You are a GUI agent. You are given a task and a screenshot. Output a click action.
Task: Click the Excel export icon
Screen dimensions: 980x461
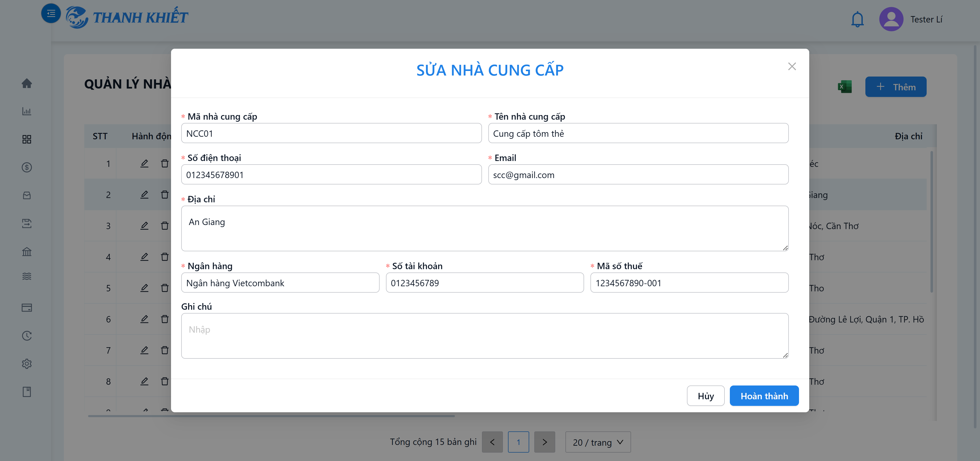pyautogui.click(x=844, y=87)
